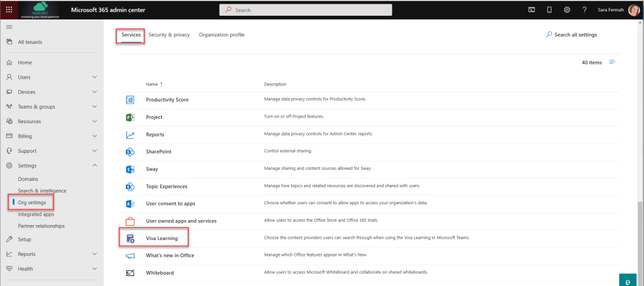
Task: Click the Health heart icon
Action: click(x=9, y=269)
